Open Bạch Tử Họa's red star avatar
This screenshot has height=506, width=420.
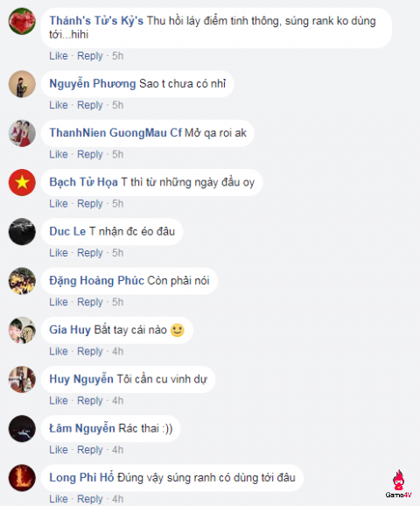pyautogui.click(x=22, y=182)
